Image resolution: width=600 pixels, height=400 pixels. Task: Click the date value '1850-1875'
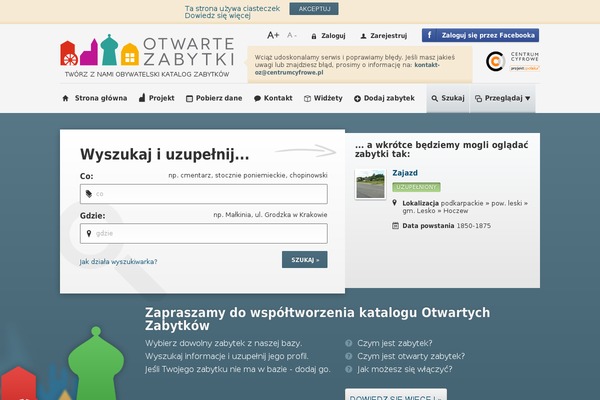[474, 226]
